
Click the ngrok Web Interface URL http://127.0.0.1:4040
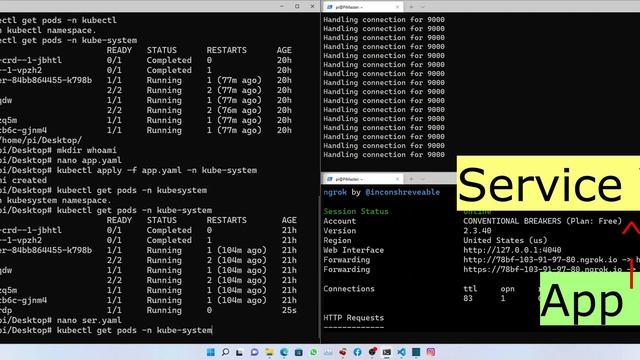(512, 250)
